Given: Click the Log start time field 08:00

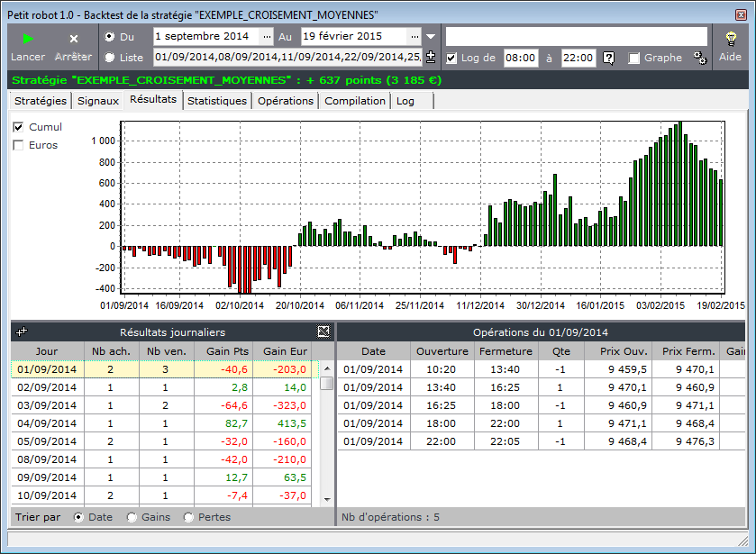Looking at the screenshot, I should click(520, 58).
